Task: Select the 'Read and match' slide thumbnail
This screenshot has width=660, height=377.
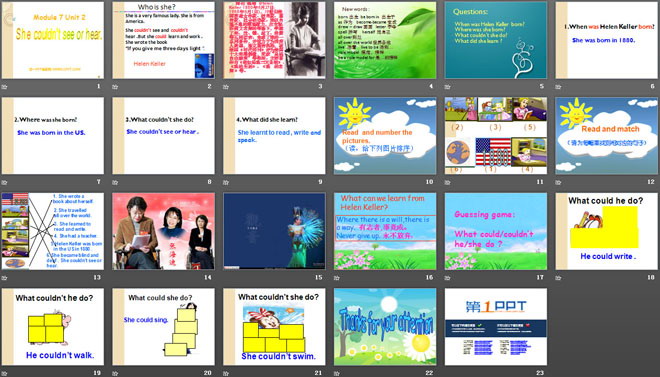Action: click(607, 135)
